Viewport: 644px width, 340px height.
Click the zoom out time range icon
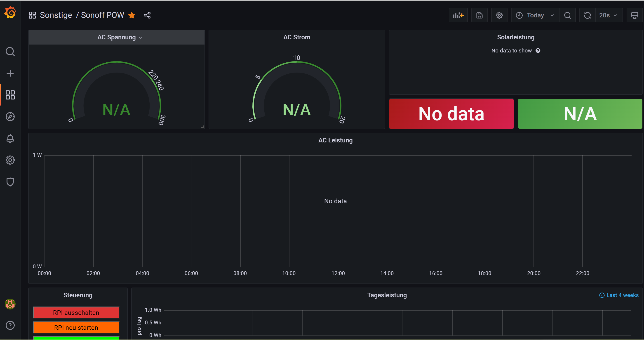pyautogui.click(x=567, y=15)
